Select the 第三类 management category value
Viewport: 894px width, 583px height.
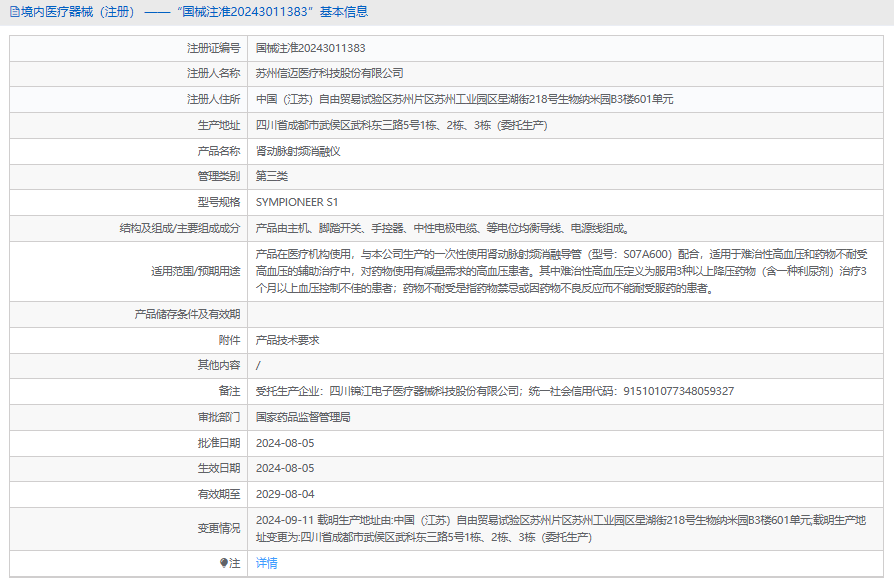pos(272,176)
